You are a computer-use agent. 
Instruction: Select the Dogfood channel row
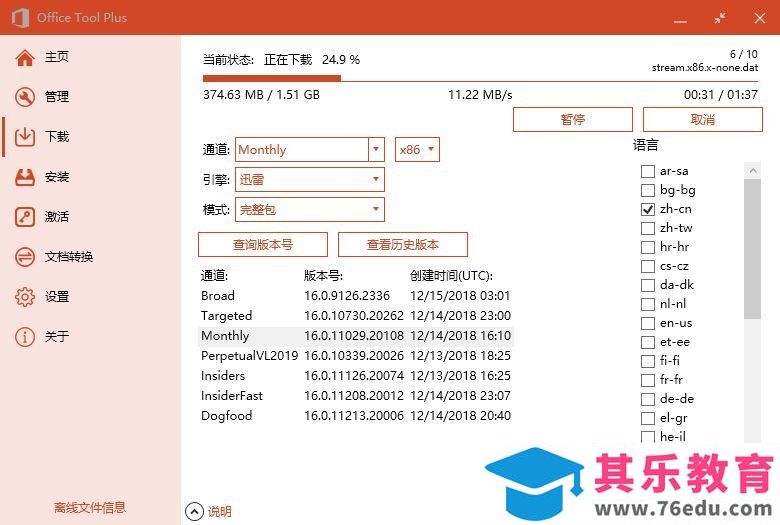pos(356,416)
